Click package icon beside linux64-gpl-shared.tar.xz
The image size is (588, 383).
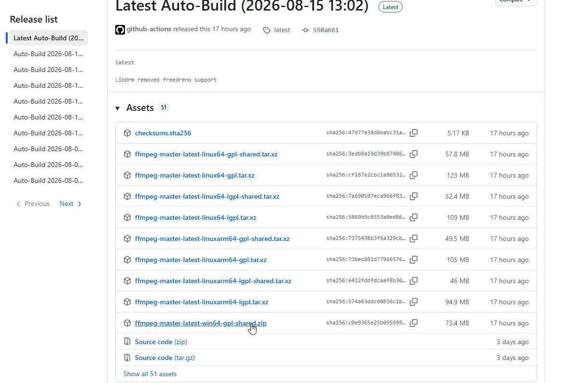[x=127, y=154]
